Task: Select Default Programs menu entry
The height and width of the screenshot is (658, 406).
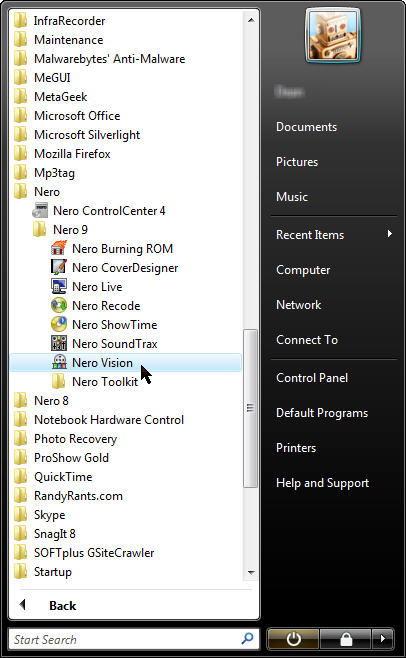Action: [322, 413]
